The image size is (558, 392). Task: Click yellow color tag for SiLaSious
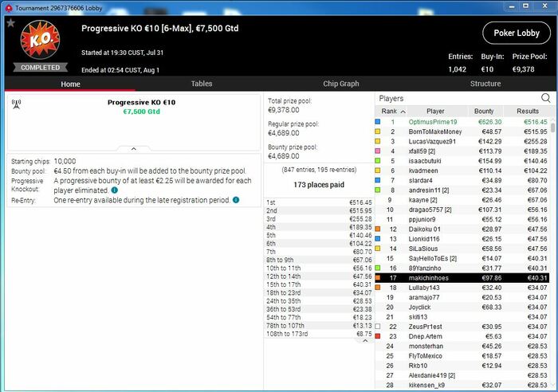pos(378,249)
